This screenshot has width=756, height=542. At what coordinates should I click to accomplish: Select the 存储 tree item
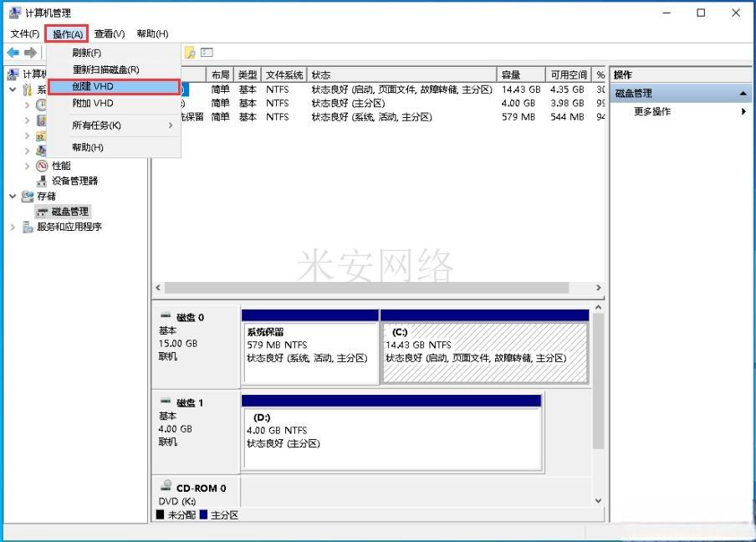click(x=46, y=197)
